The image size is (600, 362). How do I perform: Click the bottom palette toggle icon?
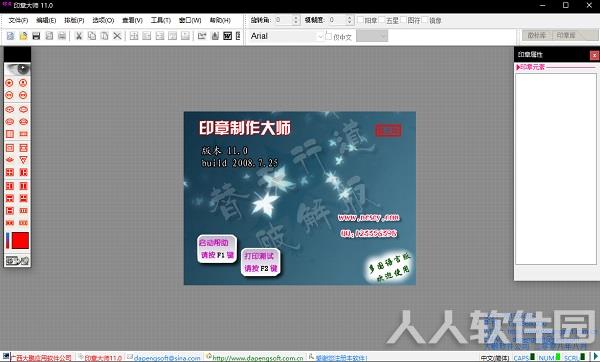18,261
